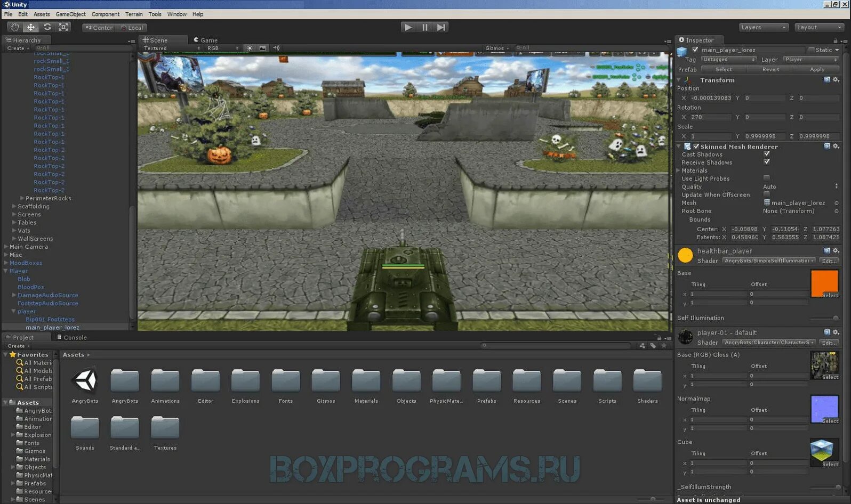This screenshot has width=851, height=504.
Task: Open the Layer Player dropdown
Action: click(812, 60)
